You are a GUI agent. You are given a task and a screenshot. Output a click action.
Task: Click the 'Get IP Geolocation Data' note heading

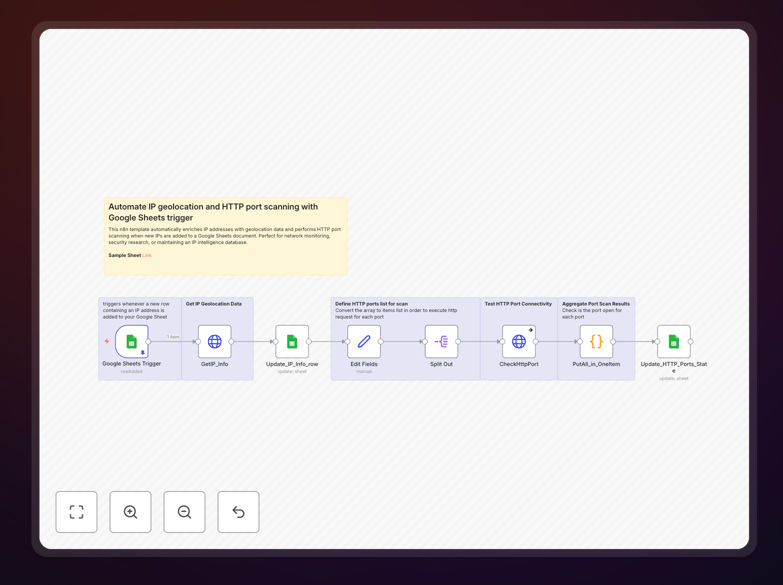point(214,304)
